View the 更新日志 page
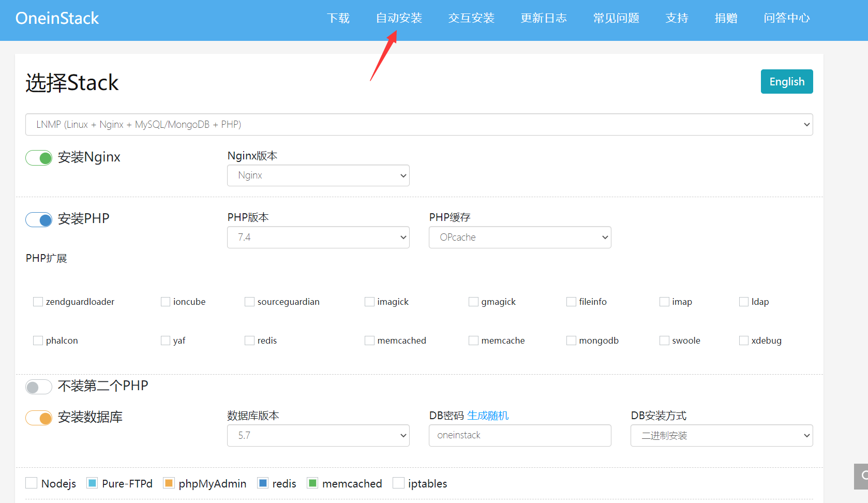The height and width of the screenshot is (503, 868). tap(544, 18)
